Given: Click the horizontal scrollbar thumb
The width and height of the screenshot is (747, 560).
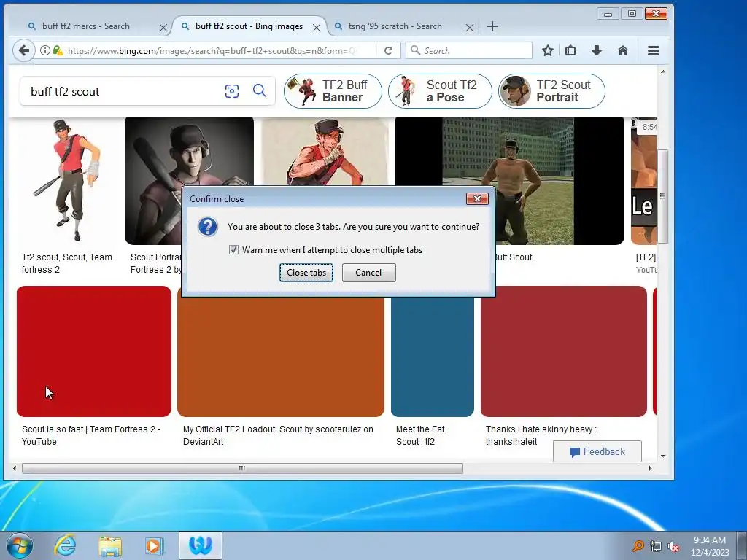Looking at the screenshot, I should [x=242, y=469].
